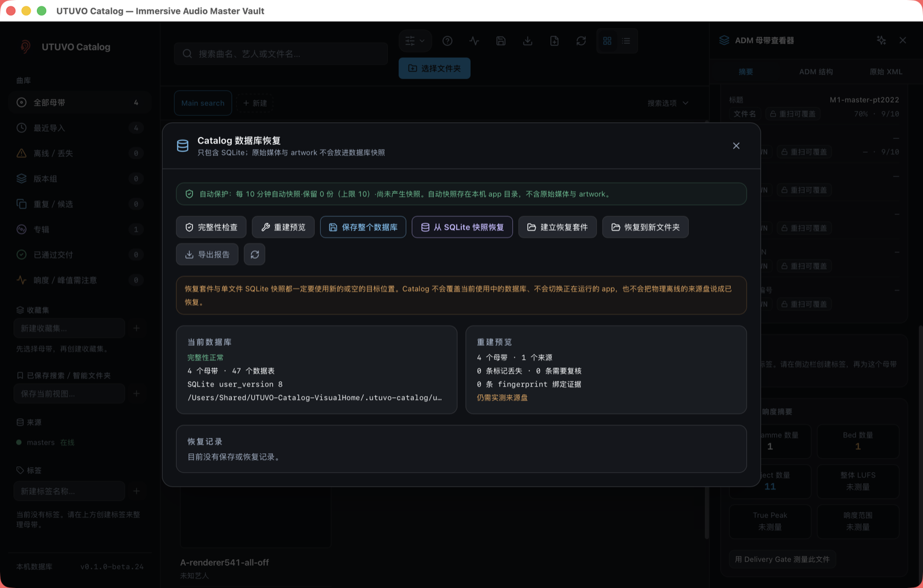Viewport: 923px width, 588px height.
Task: Click the file export toolbar icon
Action: click(x=554, y=41)
